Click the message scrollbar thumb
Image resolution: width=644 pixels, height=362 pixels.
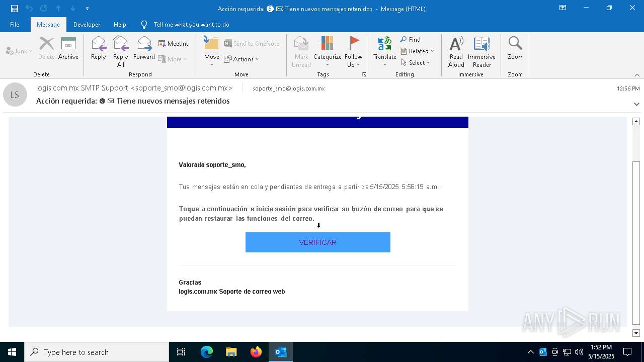click(x=636, y=243)
